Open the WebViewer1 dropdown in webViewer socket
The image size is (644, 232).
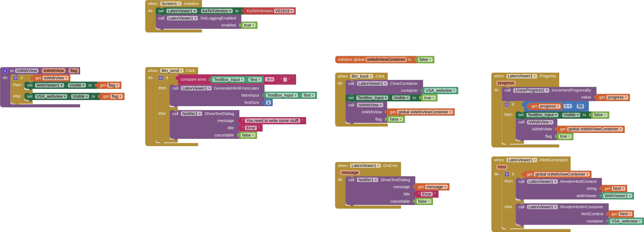pos(617,196)
